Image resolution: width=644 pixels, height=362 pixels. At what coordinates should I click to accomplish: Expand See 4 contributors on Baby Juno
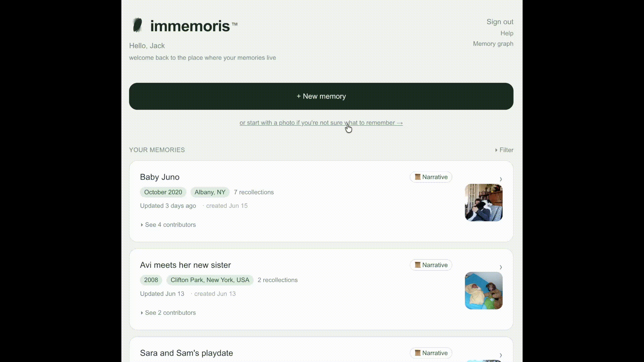168,225
